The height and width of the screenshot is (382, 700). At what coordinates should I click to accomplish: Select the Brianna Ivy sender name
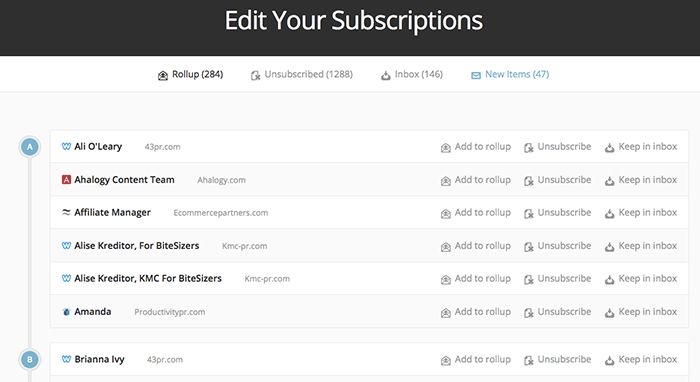coord(100,360)
